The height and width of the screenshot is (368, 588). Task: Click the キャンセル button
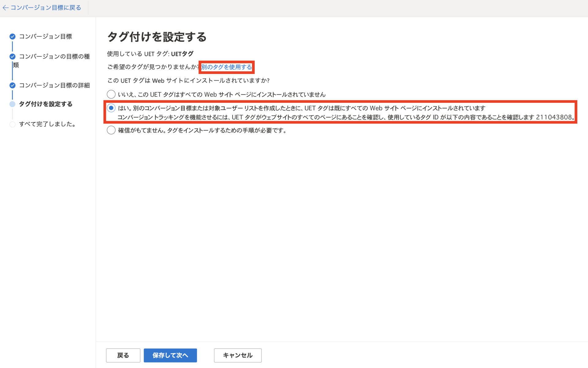tap(238, 355)
